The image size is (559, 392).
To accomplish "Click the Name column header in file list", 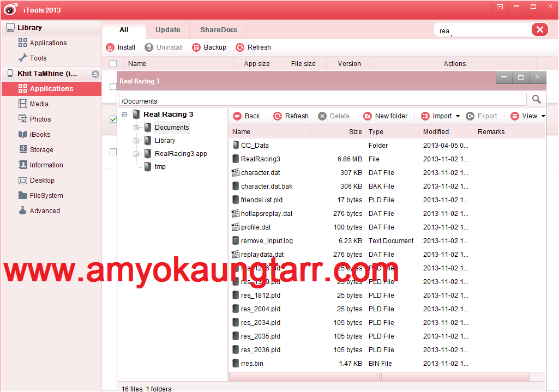I will (x=270, y=132).
